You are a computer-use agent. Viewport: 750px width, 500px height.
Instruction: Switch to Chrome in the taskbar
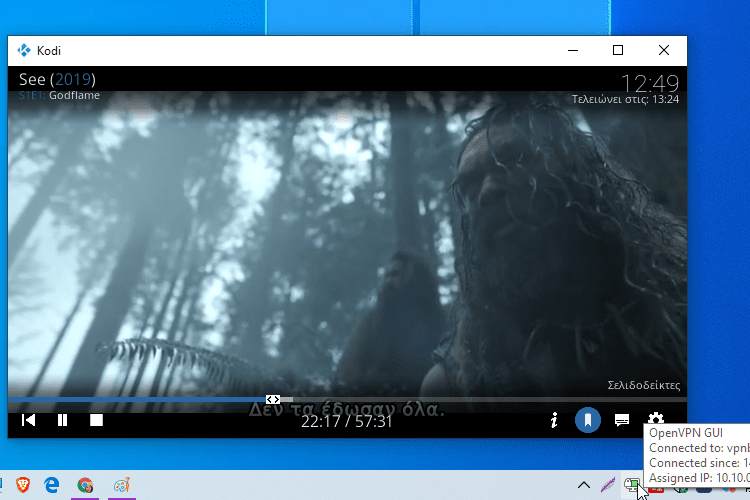[85, 485]
